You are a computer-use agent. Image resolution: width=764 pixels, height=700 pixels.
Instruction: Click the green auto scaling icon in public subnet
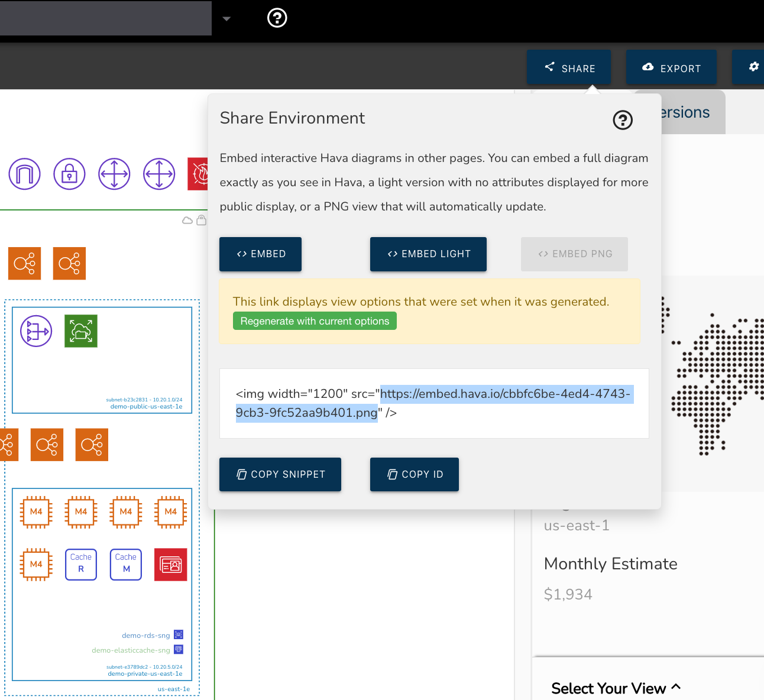point(81,331)
